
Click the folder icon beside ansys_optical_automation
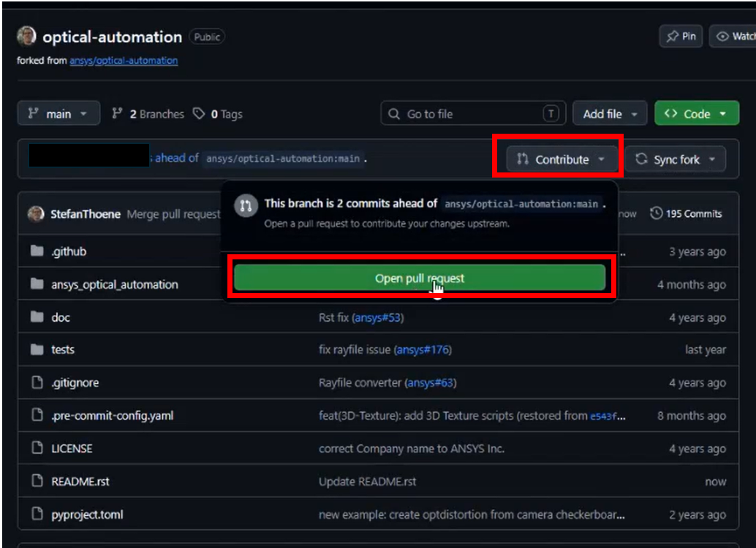[37, 284]
